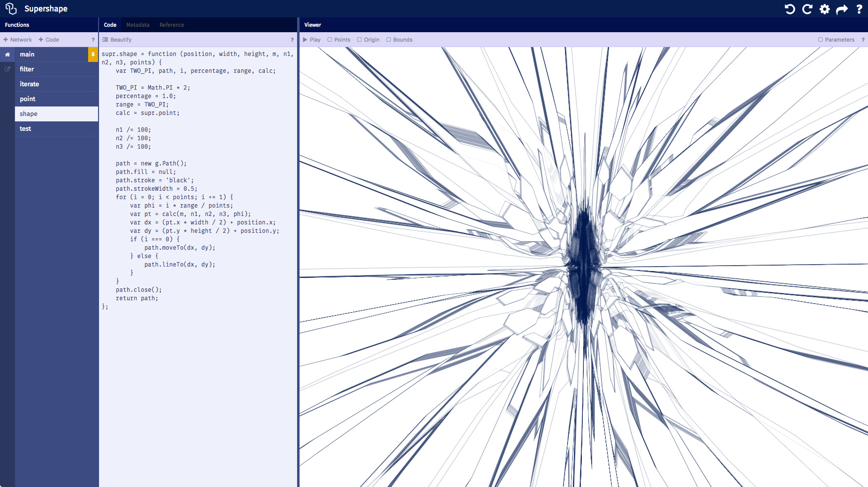Click the Supershape logo icon
The height and width of the screenshot is (487, 868).
coord(11,8)
